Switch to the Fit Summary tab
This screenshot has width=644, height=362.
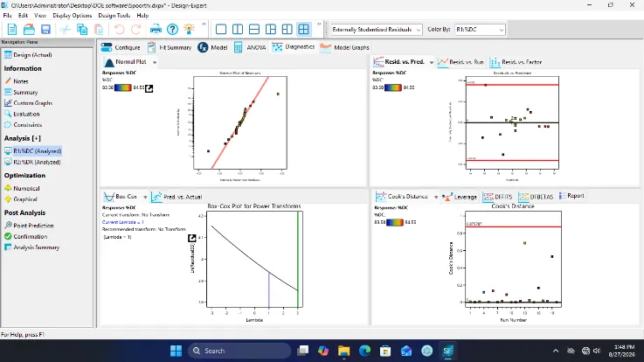point(170,47)
